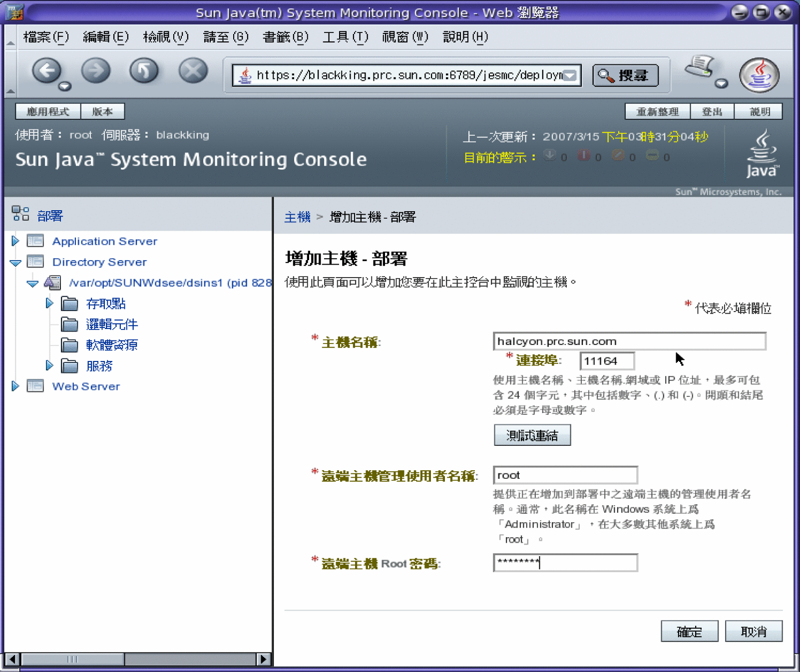Click the 主機名稱 host name field
Viewport: 800px width, 672px height.
point(629,341)
